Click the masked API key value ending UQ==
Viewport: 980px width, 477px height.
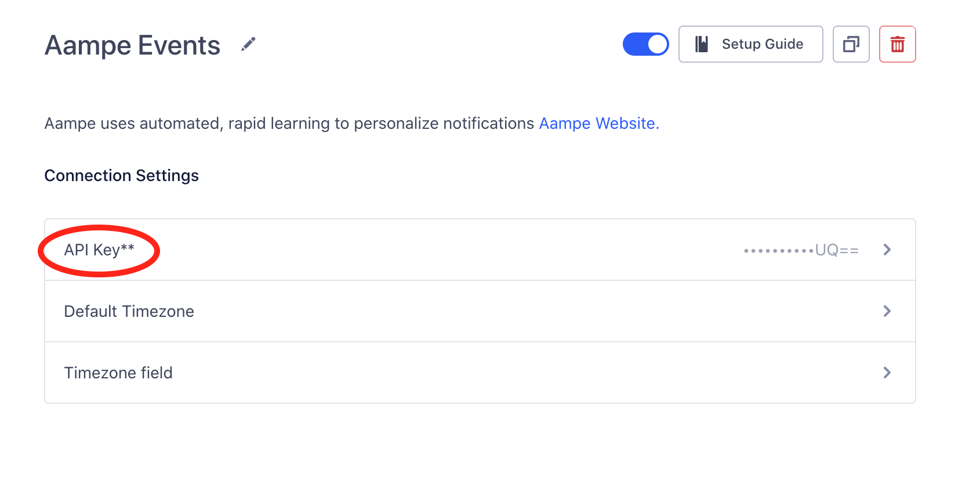(801, 250)
